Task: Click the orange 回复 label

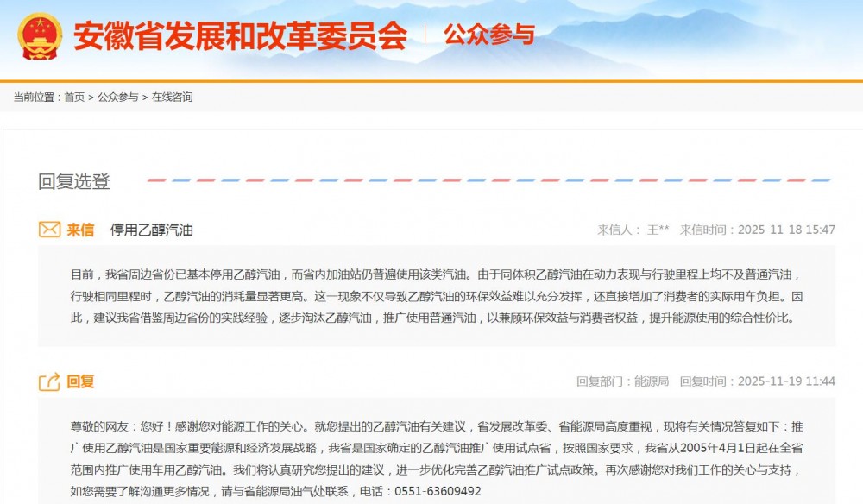Action: [80, 381]
